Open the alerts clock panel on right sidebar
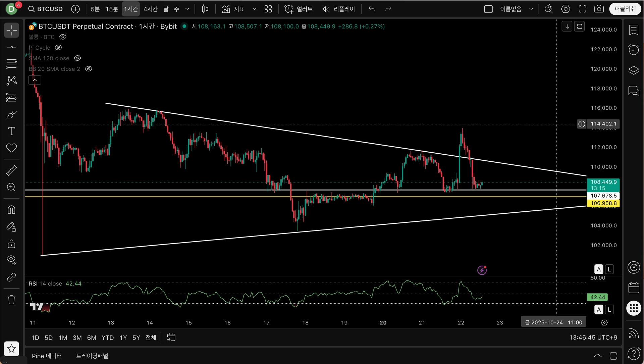This screenshot has height=364, width=644. tap(633, 50)
